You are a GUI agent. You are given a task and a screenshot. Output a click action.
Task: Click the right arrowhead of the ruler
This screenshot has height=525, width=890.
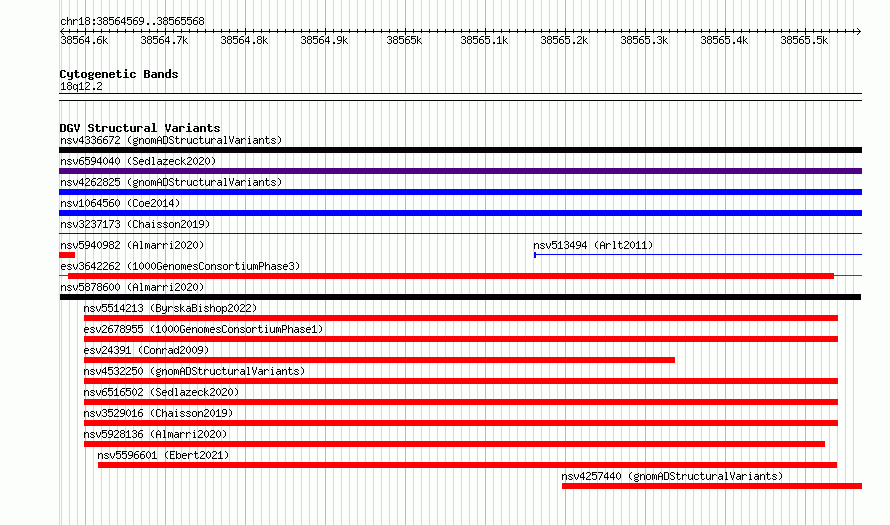click(x=859, y=31)
